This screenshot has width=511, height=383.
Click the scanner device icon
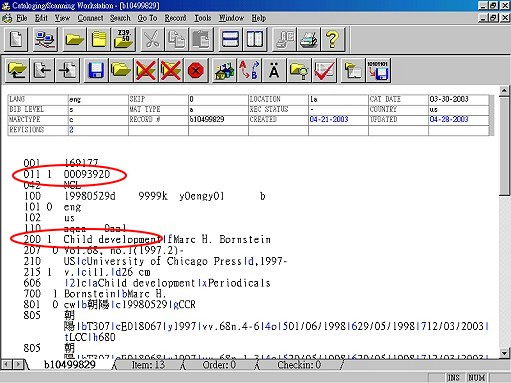pyautogui.click(x=284, y=39)
